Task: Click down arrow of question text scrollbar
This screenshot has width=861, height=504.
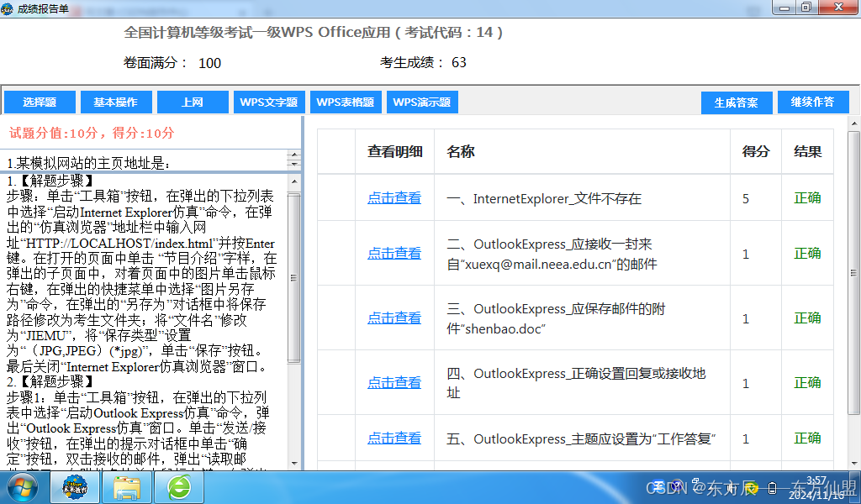Action: 294,164
